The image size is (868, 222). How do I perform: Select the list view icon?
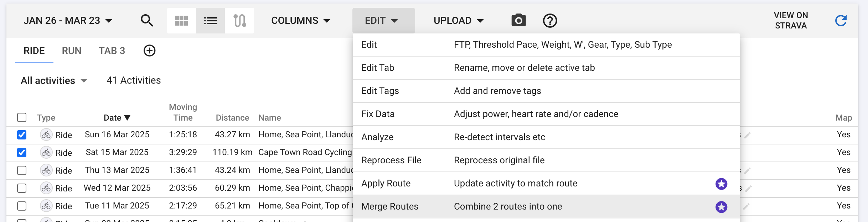pyautogui.click(x=211, y=21)
